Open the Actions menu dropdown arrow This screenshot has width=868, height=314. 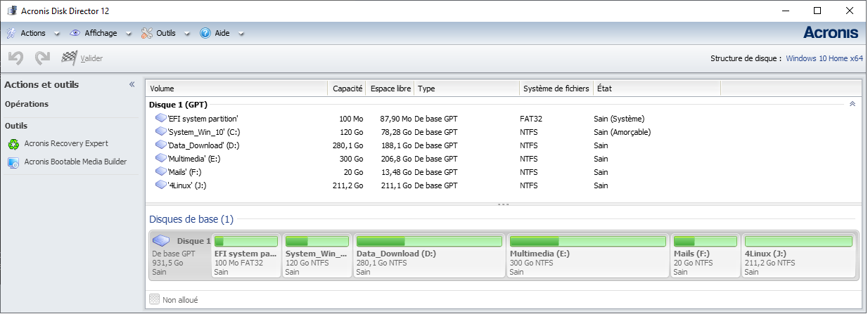(x=56, y=33)
